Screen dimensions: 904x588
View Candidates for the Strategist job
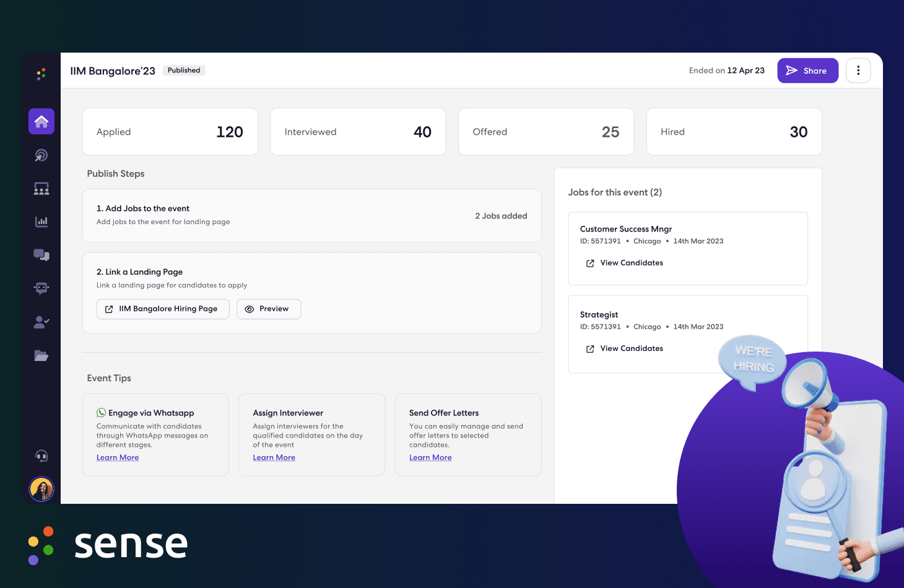point(625,348)
